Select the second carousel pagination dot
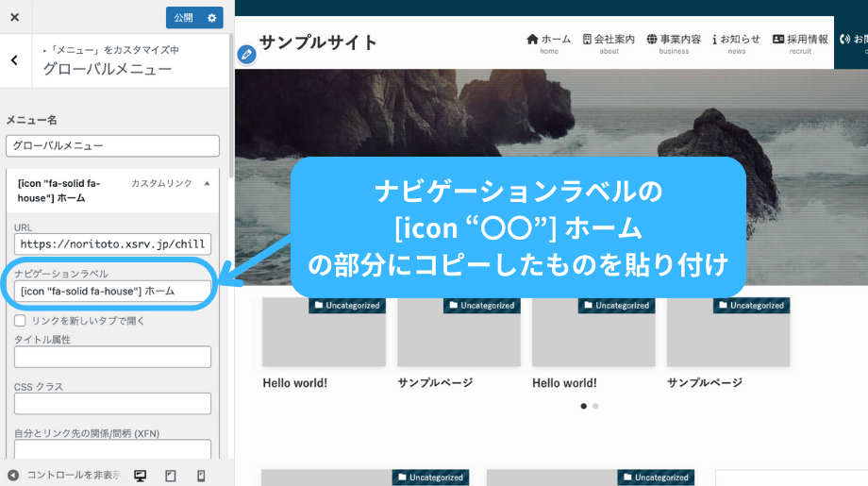This screenshot has width=868, height=486. pyautogui.click(x=595, y=406)
